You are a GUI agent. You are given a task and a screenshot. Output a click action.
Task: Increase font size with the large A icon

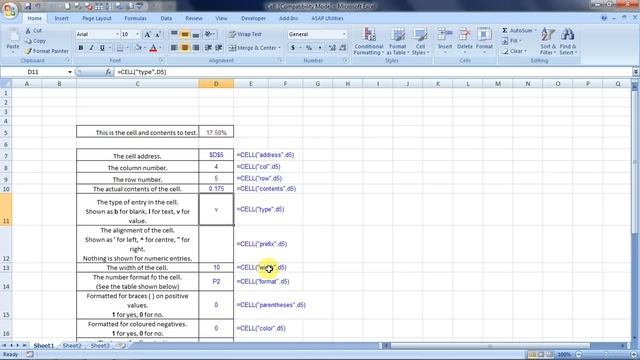pyautogui.click(x=147, y=34)
